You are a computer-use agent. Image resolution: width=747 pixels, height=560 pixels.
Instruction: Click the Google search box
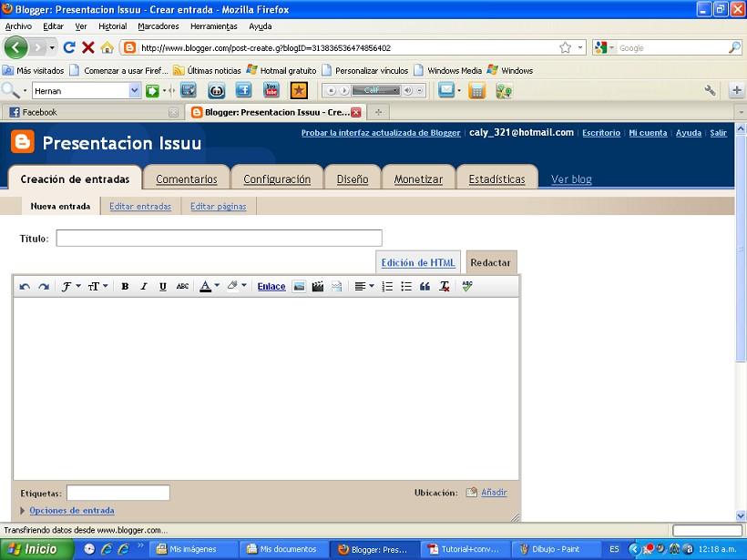click(672, 47)
